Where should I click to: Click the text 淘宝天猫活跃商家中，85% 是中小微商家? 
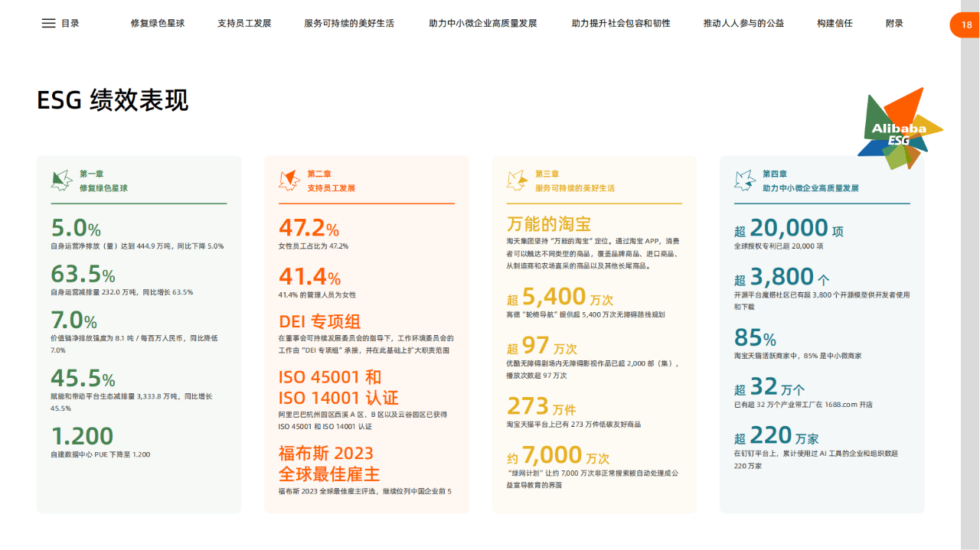(798, 356)
